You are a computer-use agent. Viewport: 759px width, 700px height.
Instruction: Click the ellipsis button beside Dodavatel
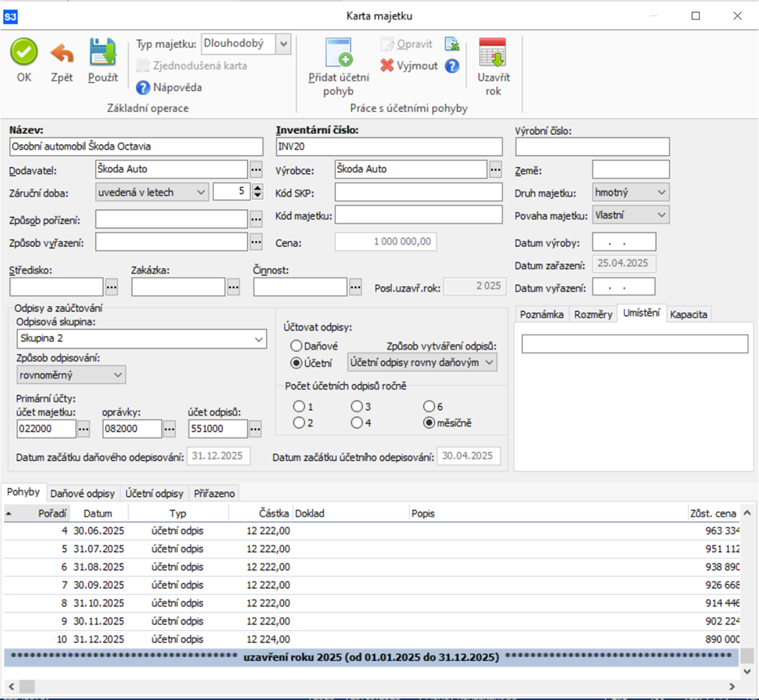pos(256,169)
